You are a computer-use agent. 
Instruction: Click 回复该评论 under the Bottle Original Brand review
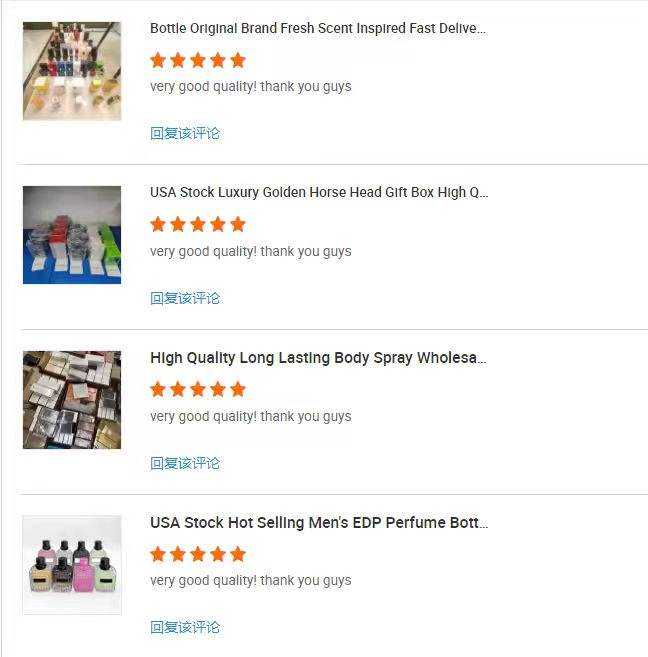185,133
